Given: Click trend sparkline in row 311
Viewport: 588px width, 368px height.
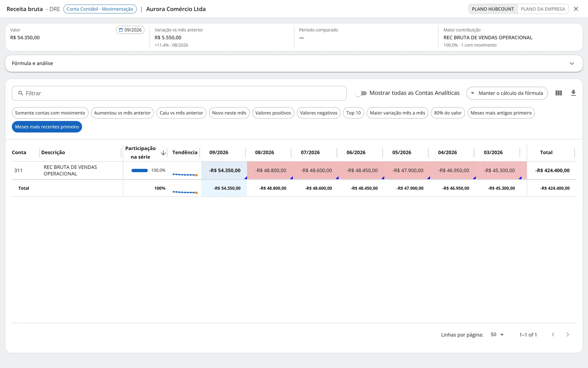Looking at the screenshot, I should point(185,175).
